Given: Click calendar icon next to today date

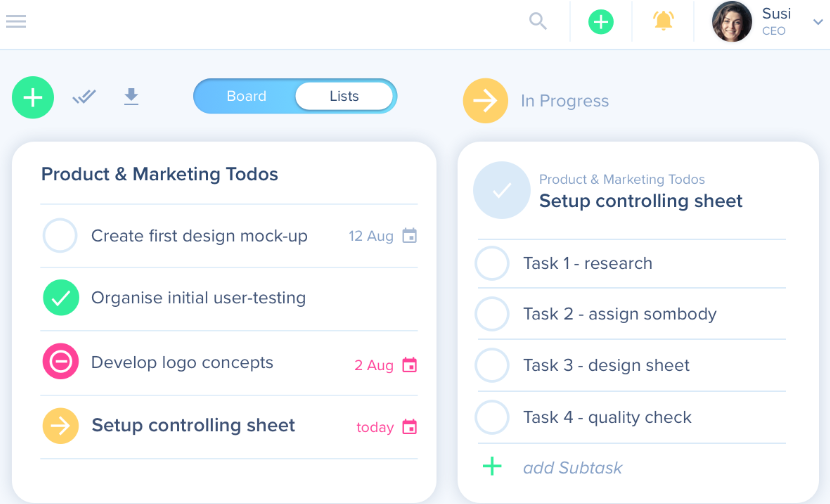Looking at the screenshot, I should click(409, 427).
